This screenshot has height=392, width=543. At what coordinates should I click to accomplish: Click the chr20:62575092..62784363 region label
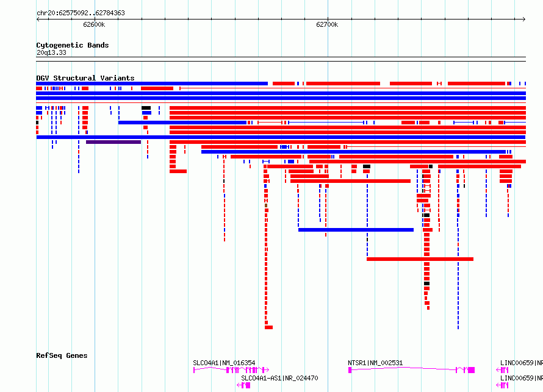[x=81, y=13]
